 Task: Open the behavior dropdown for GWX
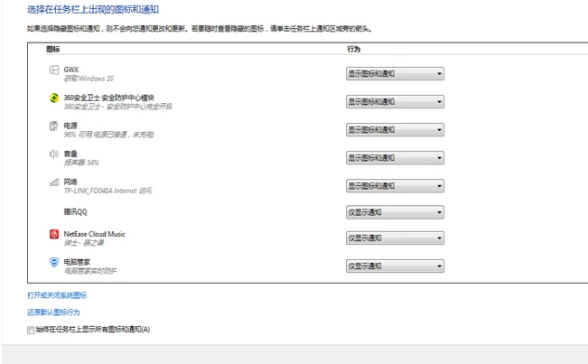point(395,74)
